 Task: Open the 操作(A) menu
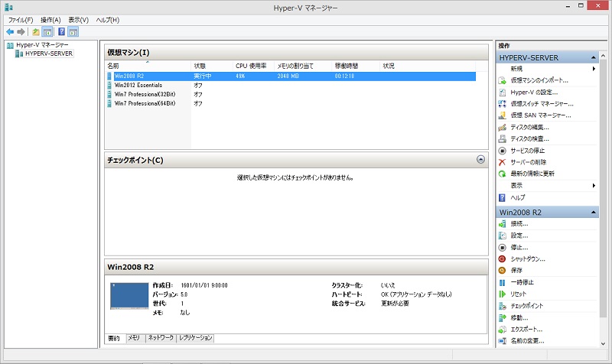click(50, 20)
